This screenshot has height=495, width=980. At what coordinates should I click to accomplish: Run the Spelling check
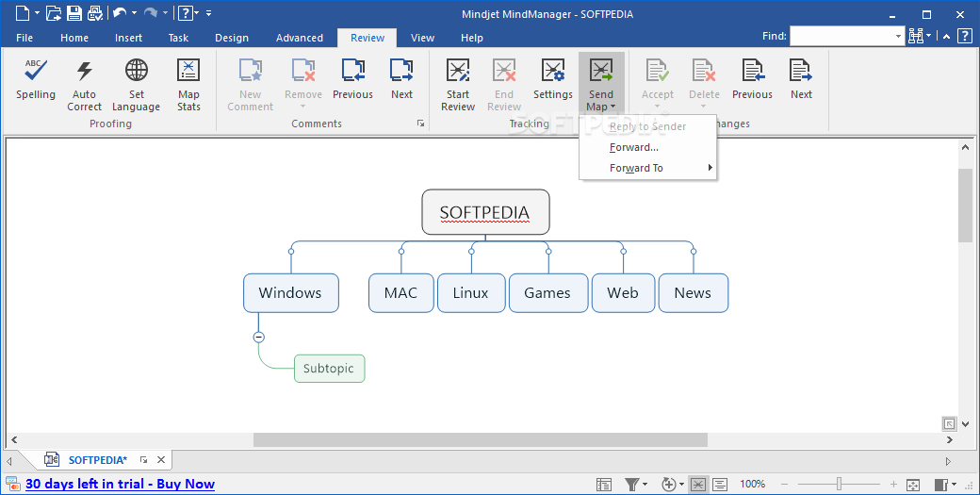[x=36, y=79]
